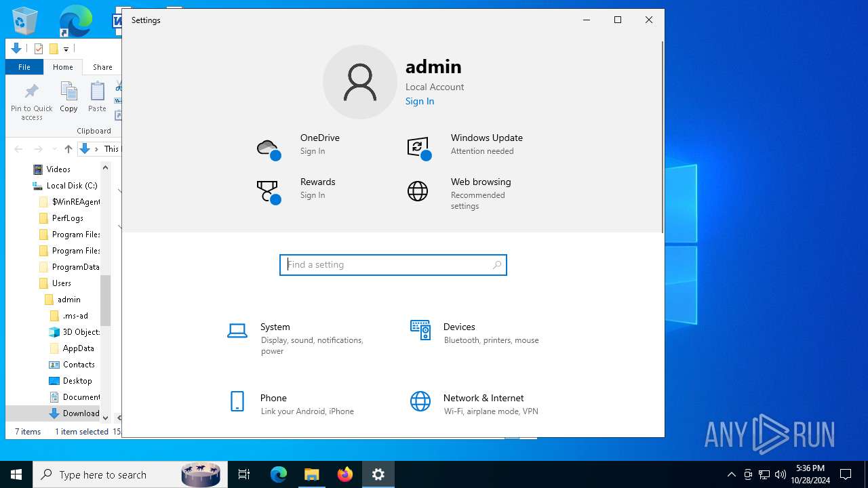Image resolution: width=868 pixels, height=488 pixels.
Task: Open Customize Quick Access Toolbar dropdown
Action: [66, 49]
